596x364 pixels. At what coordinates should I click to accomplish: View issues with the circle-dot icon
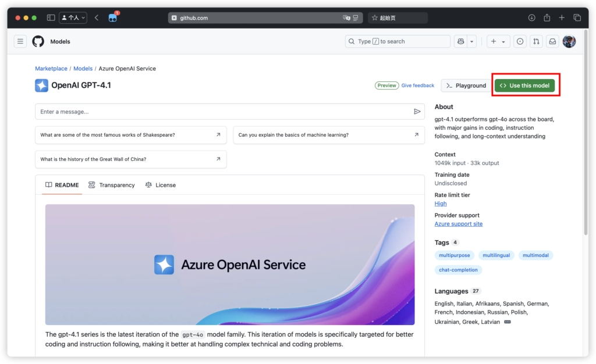coord(520,41)
